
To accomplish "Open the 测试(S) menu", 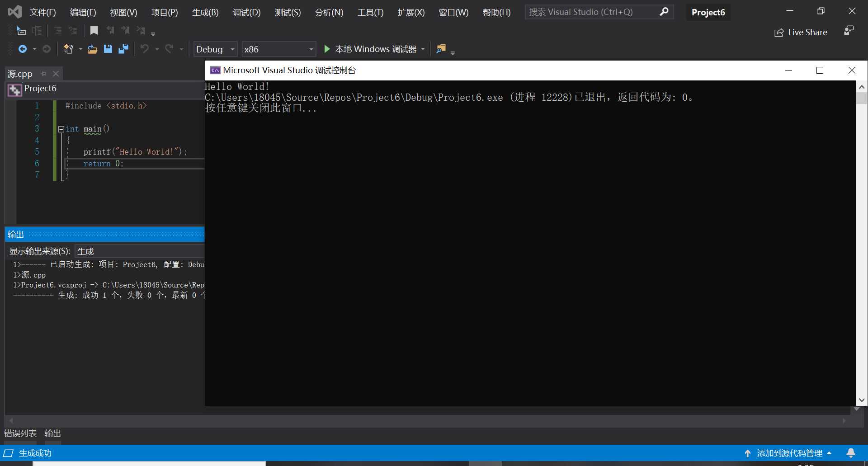I will tap(288, 12).
